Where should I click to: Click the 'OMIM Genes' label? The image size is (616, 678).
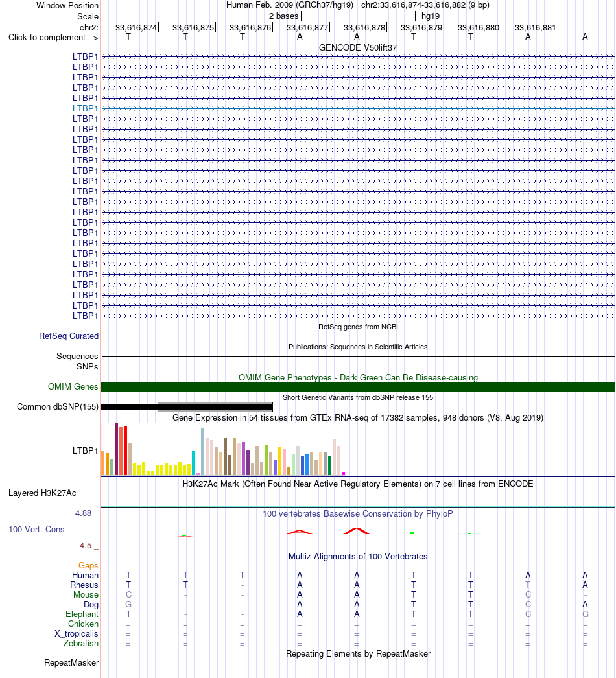tap(73, 386)
